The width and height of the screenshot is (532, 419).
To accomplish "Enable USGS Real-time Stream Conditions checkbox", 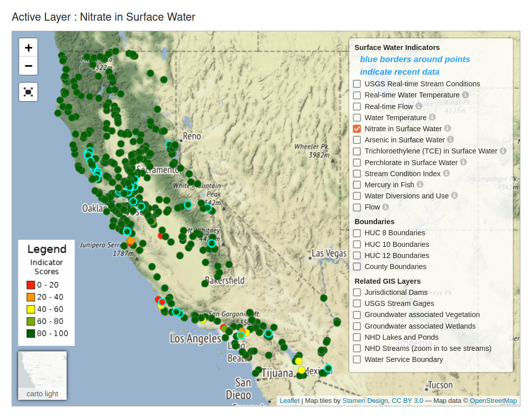I will (x=357, y=84).
